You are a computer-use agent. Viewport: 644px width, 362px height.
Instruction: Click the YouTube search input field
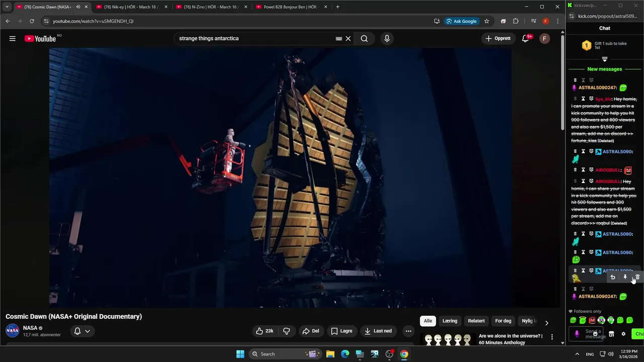(257, 39)
